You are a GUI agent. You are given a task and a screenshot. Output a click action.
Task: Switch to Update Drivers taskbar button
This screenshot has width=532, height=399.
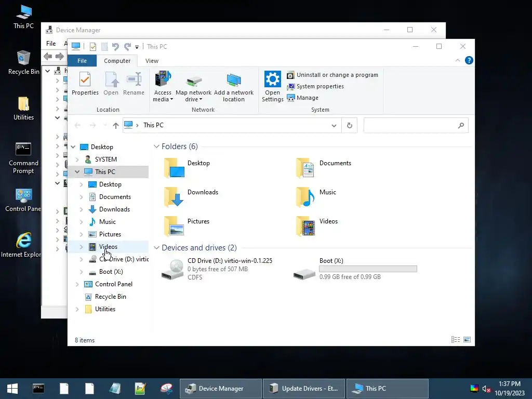303,389
